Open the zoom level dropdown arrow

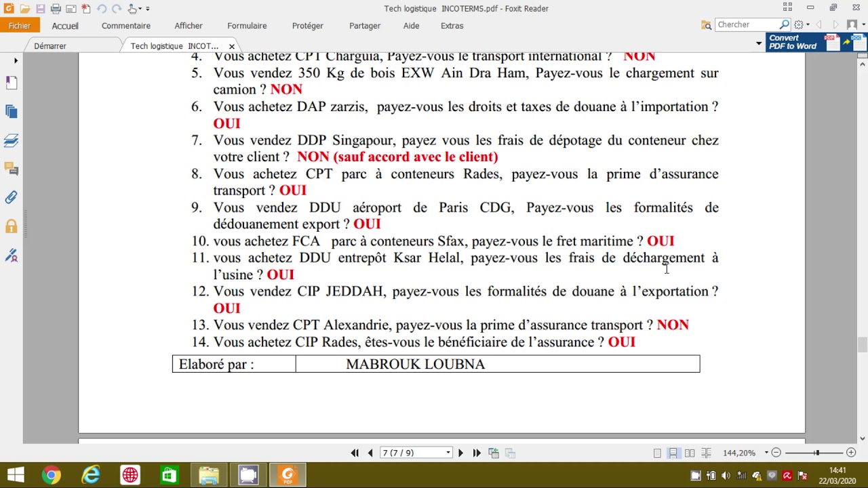[x=766, y=453]
